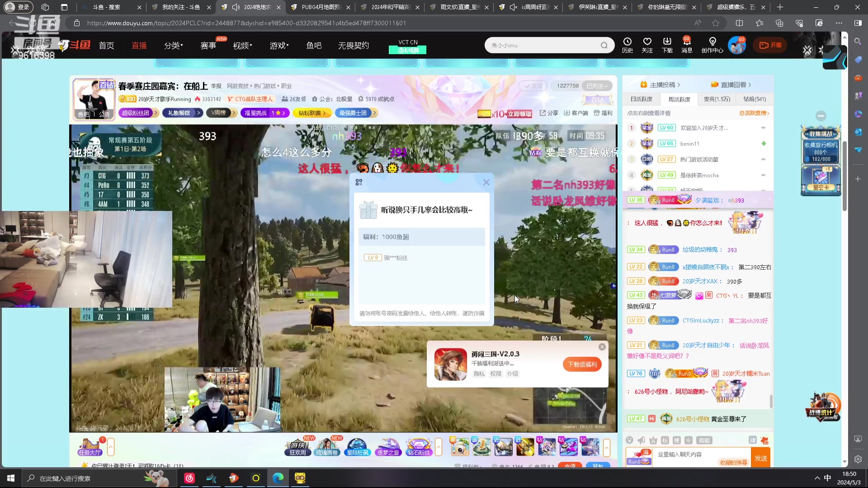868x488 pixels.
Task: Toggle the 粉 fan badge danmu filter
Action: [665, 440]
